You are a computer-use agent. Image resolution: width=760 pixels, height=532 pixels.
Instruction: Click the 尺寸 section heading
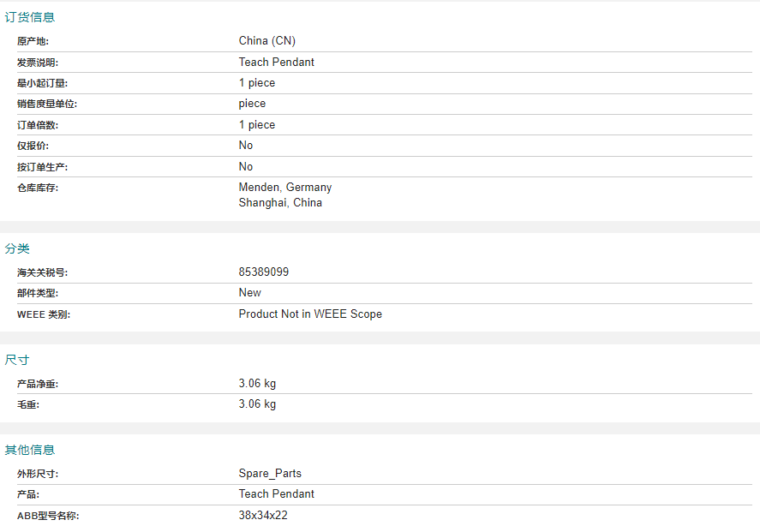[x=17, y=360]
